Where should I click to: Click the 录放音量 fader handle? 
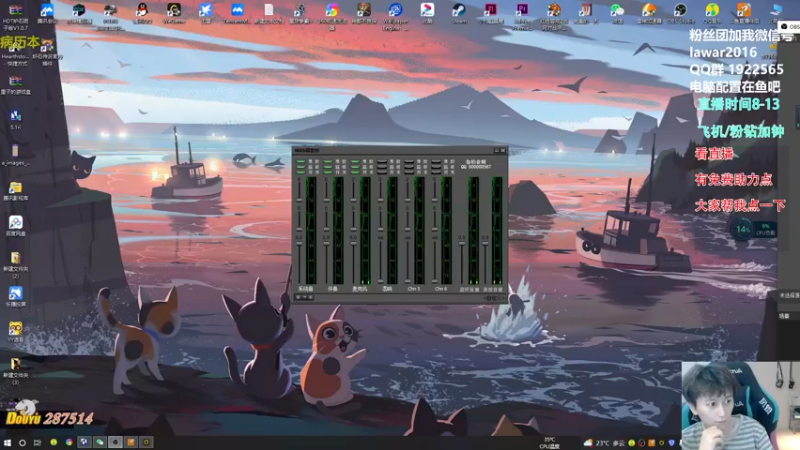pyautogui.click(x=485, y=243)
